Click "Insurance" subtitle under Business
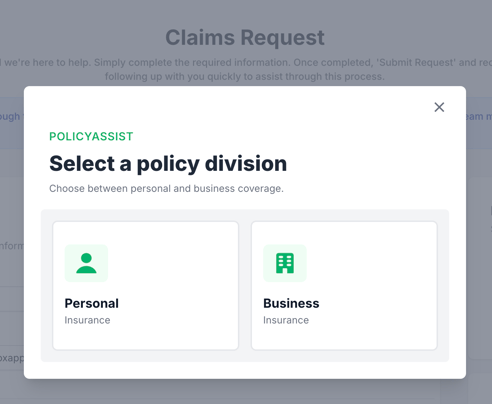 286,320
